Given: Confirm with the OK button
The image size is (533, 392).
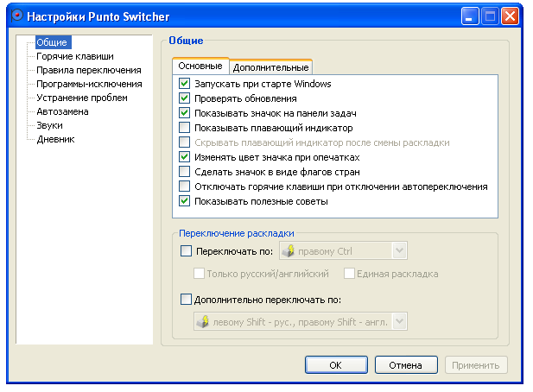Looking at the screenshot, I should 336,365.
